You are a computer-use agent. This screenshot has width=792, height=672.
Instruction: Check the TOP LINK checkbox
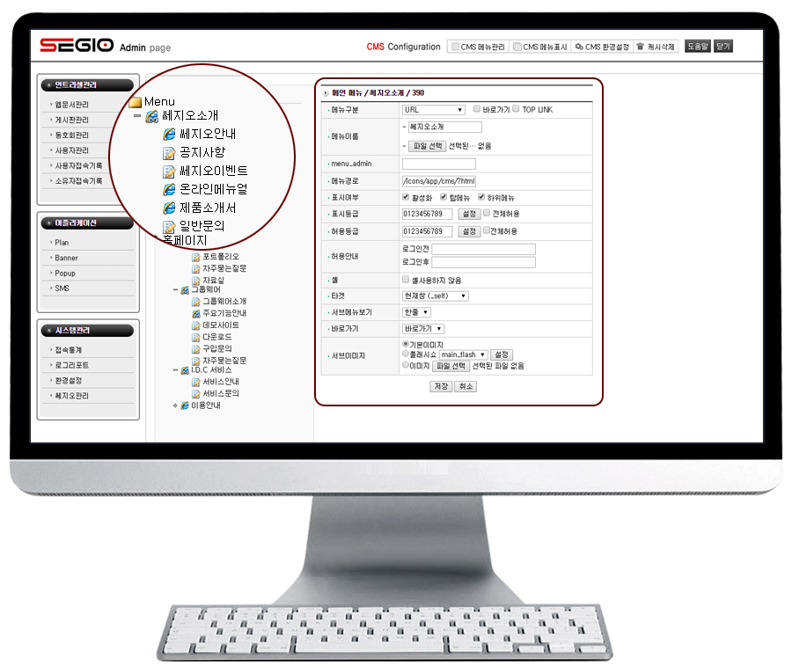(x=516, y=108)
